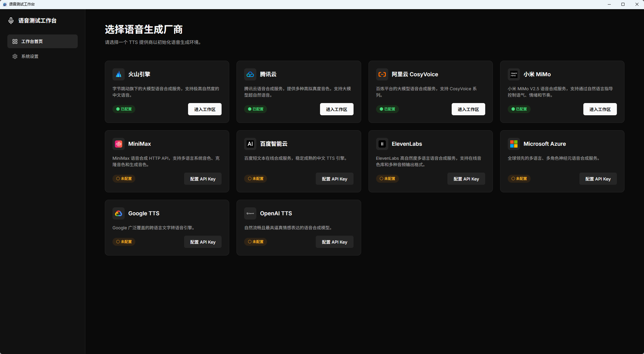Click the subtitle 请选择一个 TTS 提供商以初始化语音生成环境
Viewport: 644px width, 354px height.
coord(153,42)
